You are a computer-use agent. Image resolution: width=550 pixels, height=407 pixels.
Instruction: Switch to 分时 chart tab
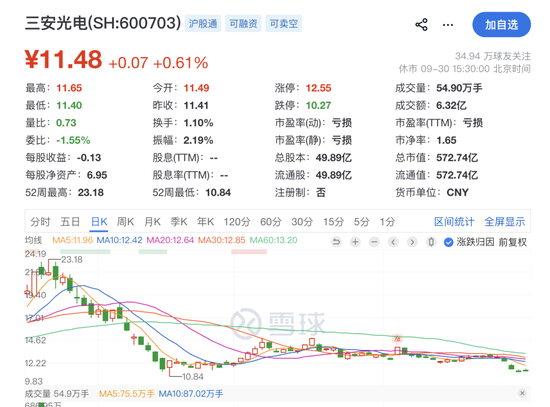pyautogui.click(x=40, y=222)
